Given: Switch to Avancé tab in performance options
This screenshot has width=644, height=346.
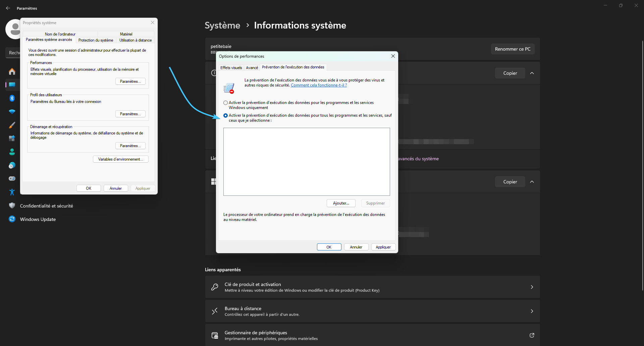Looking at the screenshot, I should [252, 68].
